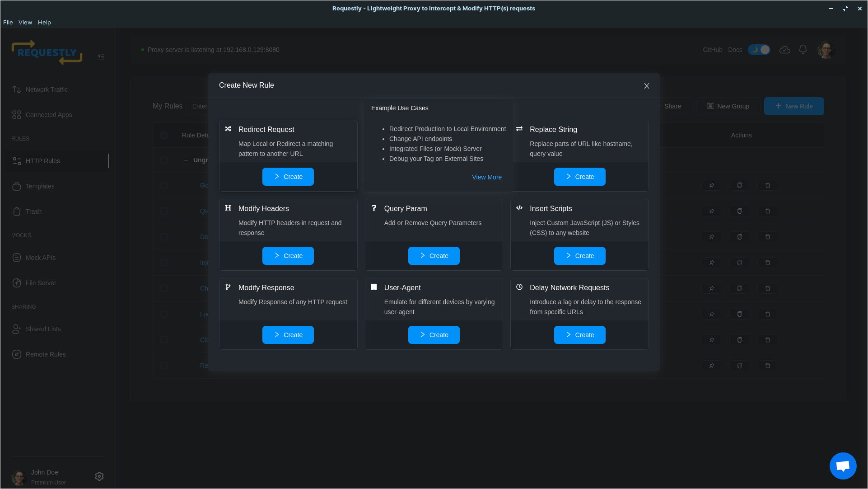Open the notifications bell
Screen dimensions: 868x489
(803, 49)
